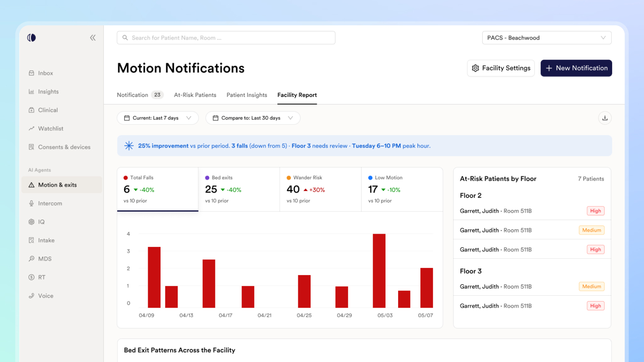
Task: Click the 3 falls text in banner
Action: [x=239, y=146]
